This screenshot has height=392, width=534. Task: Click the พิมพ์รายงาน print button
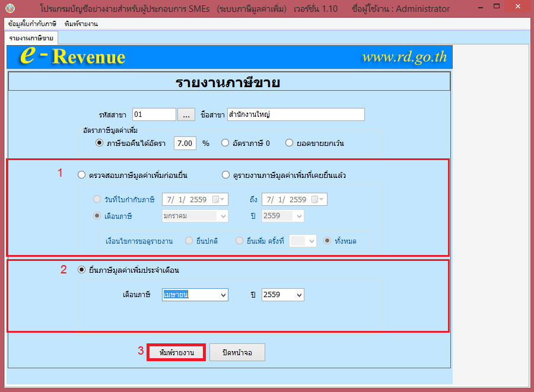(x=176, y=352)
